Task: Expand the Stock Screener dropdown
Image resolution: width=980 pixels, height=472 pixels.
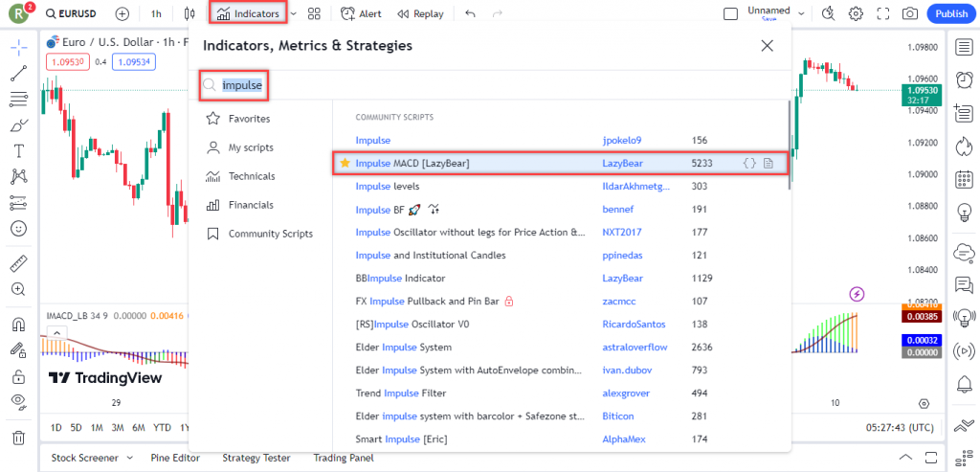Action: [129, 458]
